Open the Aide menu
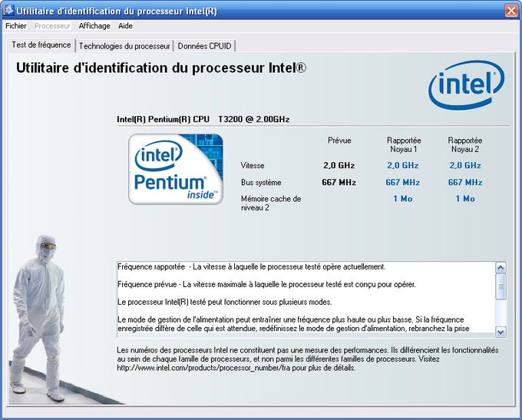522x420 pixels. tap(125, 25)
